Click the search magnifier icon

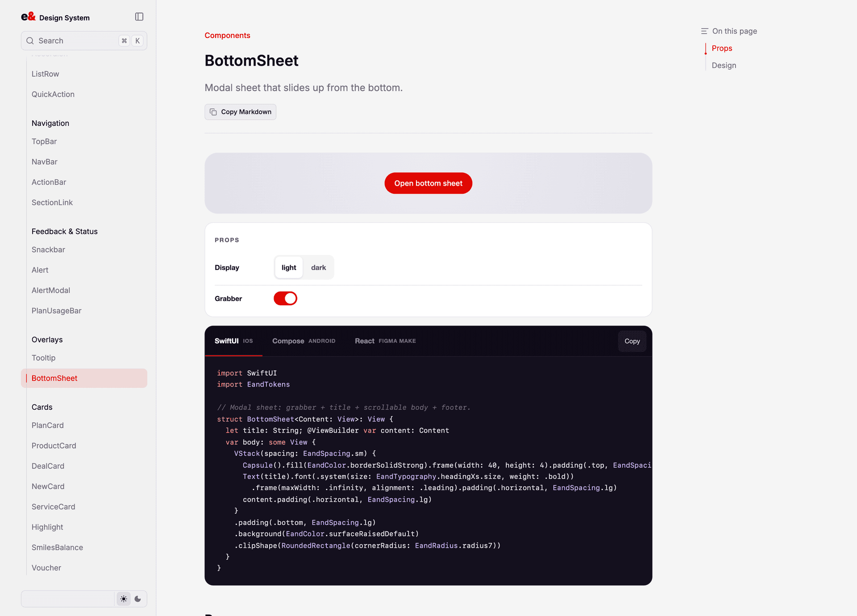click(x=30, y=41)
